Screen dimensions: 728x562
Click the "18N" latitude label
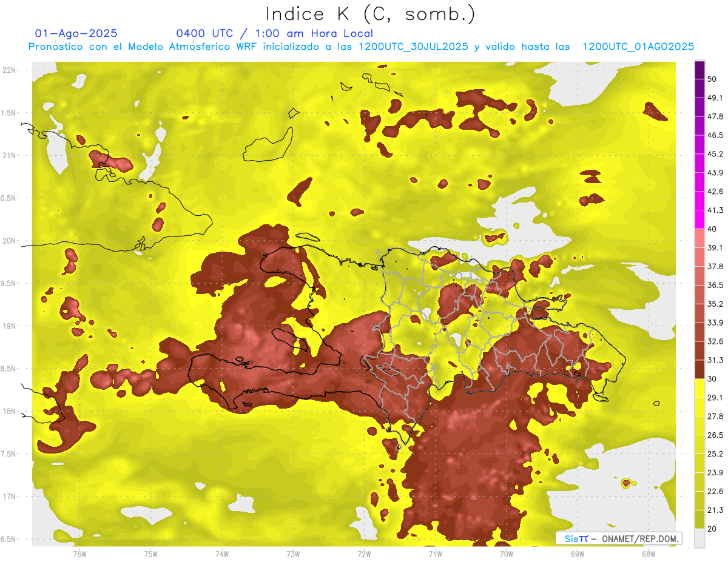tap(10, 411)
